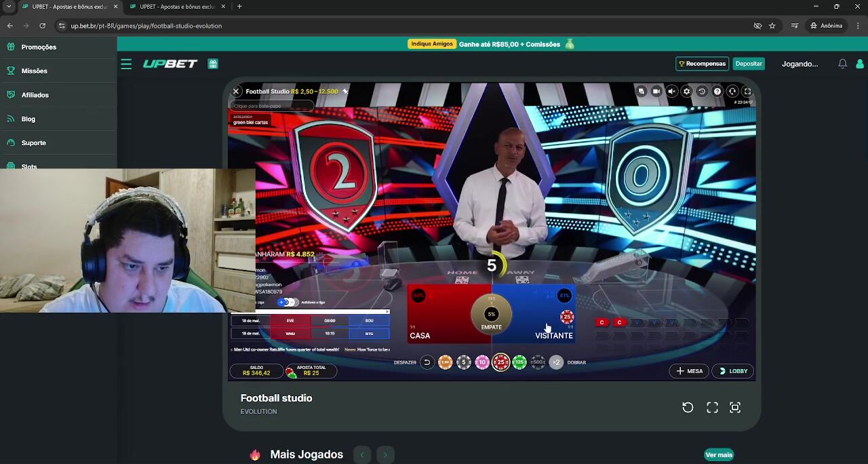Bet on EMPATE circle

click(x=492, y=314)
